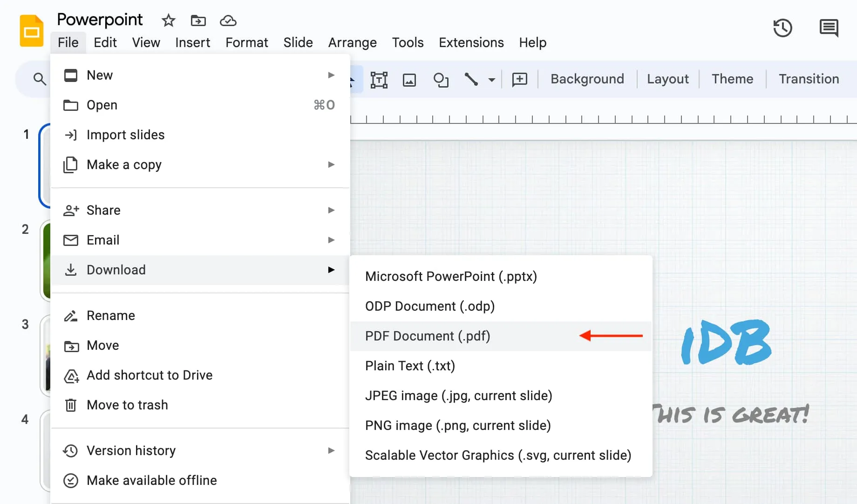The image size is (857, 504).
Task: Select slide 2 thumbnail
Action: [46, 261]
